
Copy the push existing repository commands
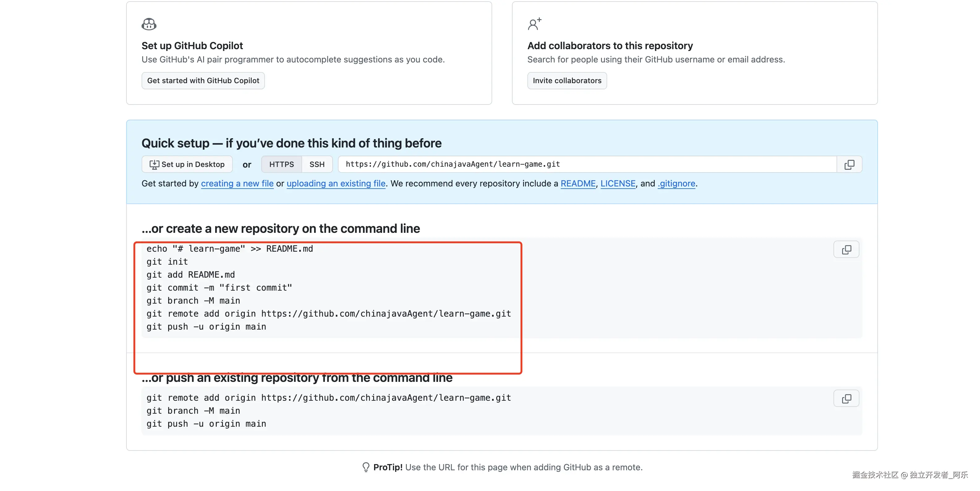[x=846, y=399]
